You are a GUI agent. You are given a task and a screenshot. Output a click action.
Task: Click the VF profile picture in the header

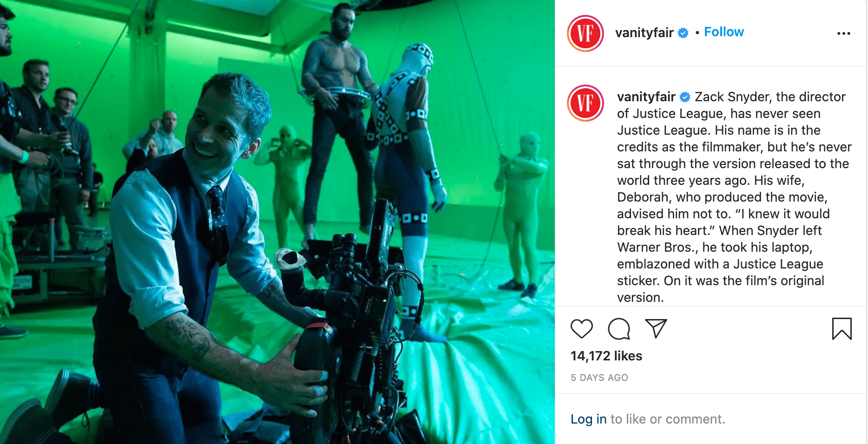click(x=585, y=33)
